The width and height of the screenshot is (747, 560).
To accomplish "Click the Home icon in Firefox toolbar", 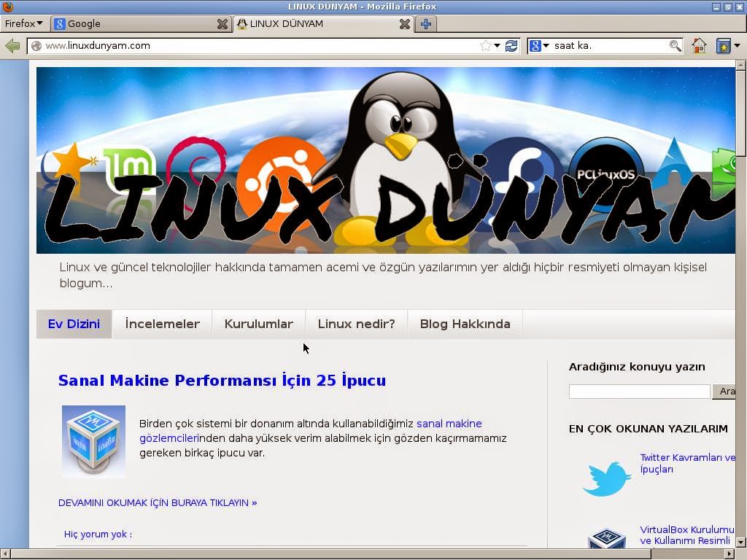I will point(698,45).
